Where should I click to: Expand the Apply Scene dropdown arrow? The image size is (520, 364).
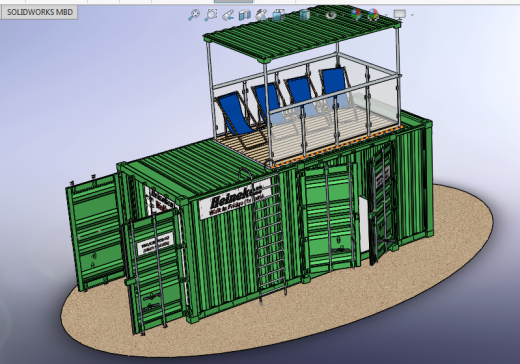click(386, 15)
